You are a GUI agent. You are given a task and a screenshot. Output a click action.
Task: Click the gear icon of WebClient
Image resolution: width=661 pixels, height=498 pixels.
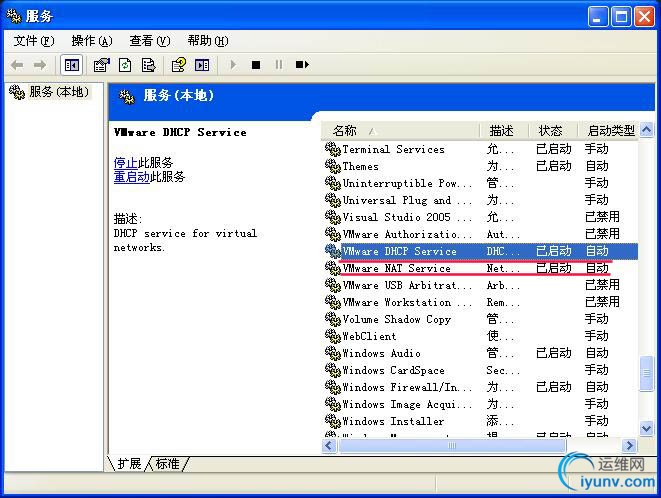tap(333, 336)
